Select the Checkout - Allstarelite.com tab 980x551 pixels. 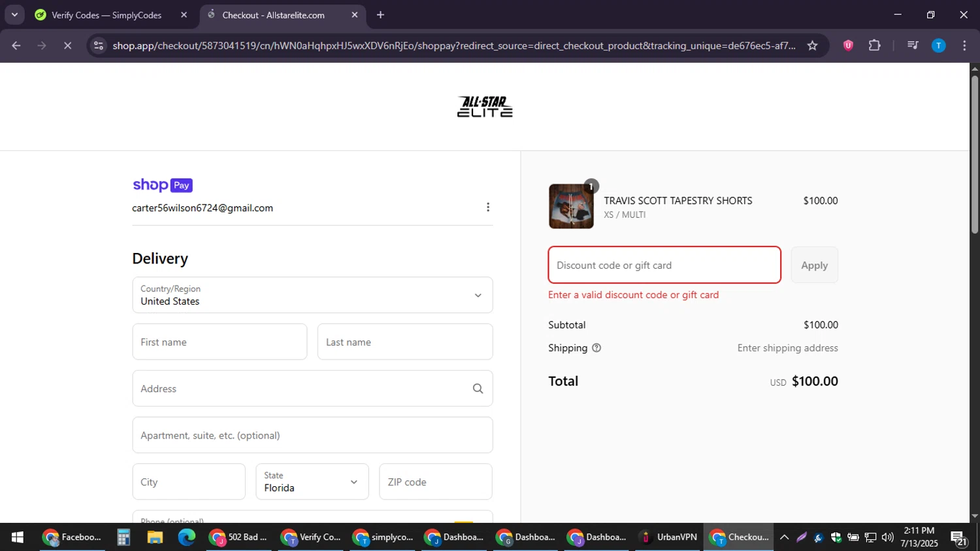[273, 15]
